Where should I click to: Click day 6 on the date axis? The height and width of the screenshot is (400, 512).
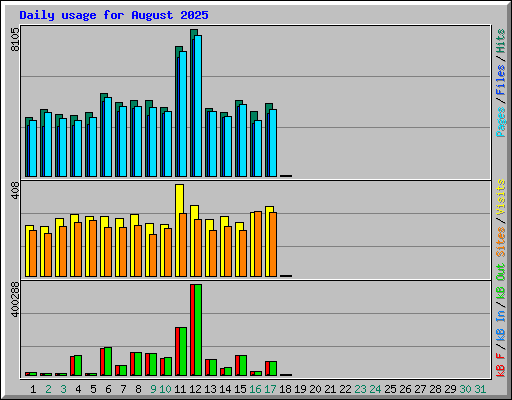coord(108,389)
